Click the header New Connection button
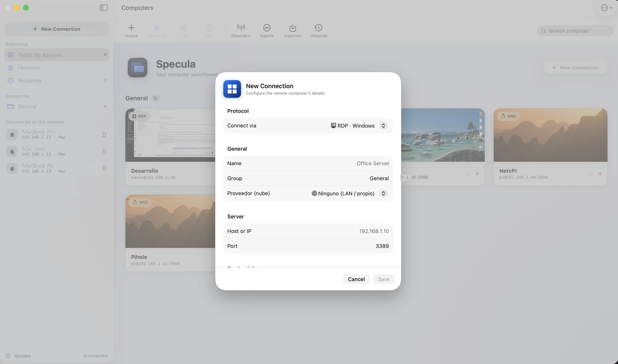Screen dimensions: 618x364 [575, 68]
